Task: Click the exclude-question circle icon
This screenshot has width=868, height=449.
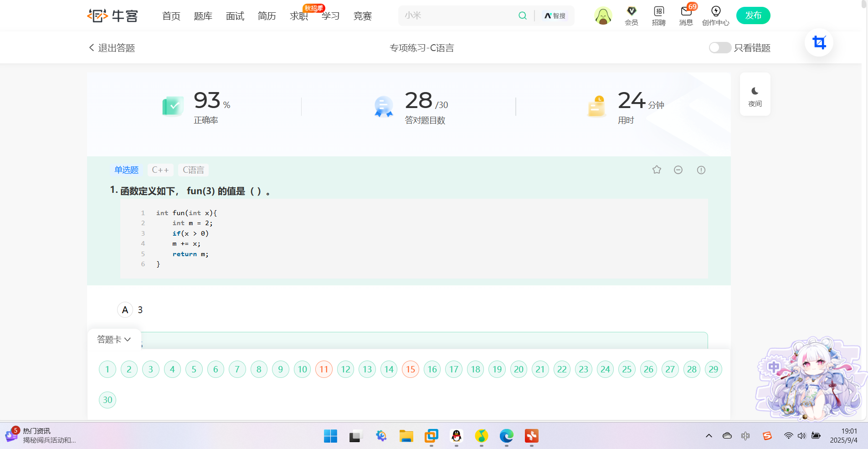Action: (x=678, y=169)
